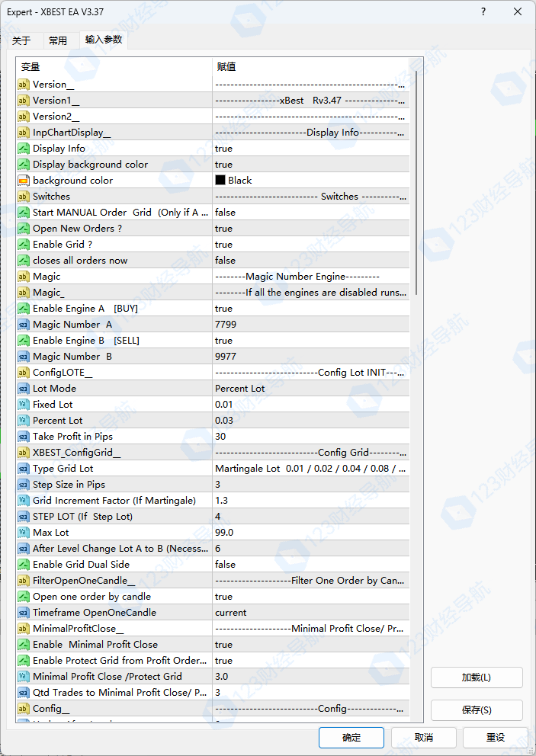Click the boolean icon beside Enable Engine A [BUY]
This screenshot has width=536, height=756.
pos(23,309)
